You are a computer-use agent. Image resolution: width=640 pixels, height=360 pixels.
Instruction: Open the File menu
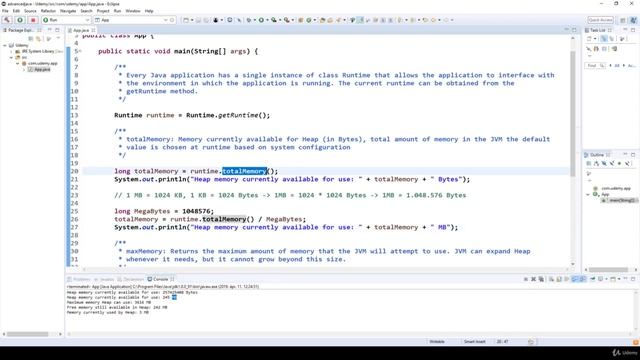click(x=5, y=11)
